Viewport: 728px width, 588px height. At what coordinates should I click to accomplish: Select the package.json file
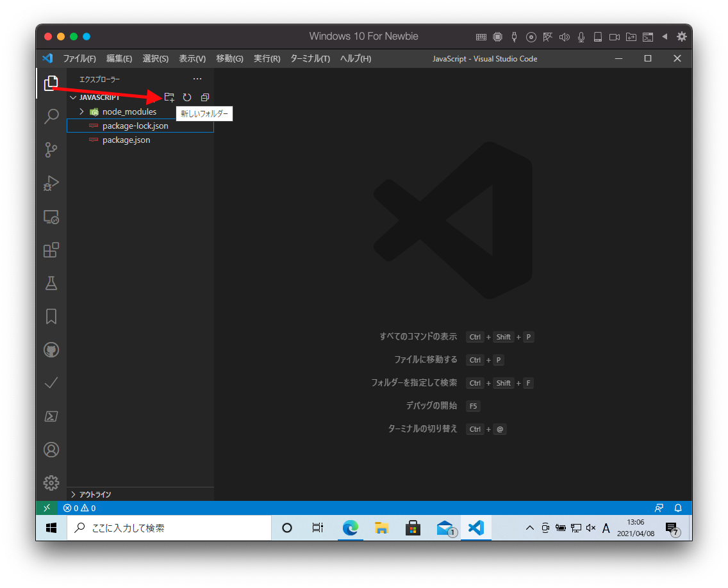click(140, 140)
